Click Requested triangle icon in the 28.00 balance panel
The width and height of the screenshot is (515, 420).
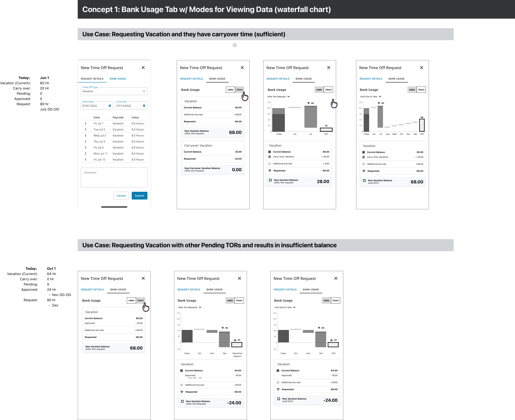pyautogui.click(x=270, y=171)
